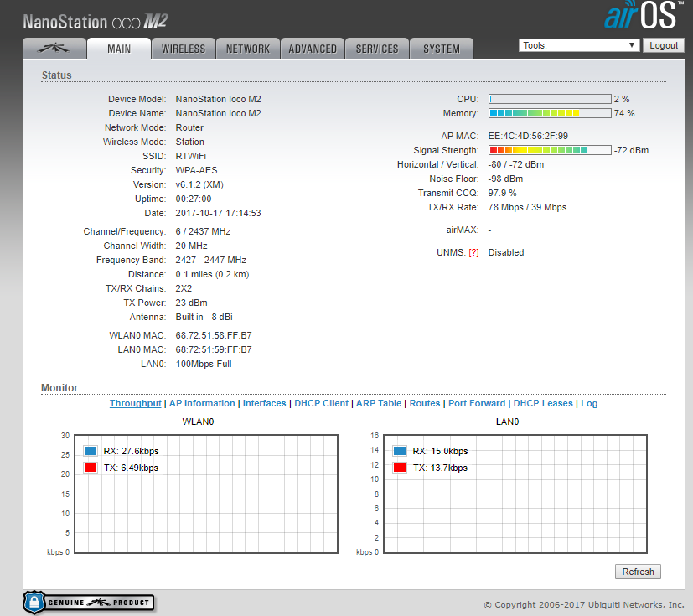Select the UNMS status Disabled

tap(506, 253)
